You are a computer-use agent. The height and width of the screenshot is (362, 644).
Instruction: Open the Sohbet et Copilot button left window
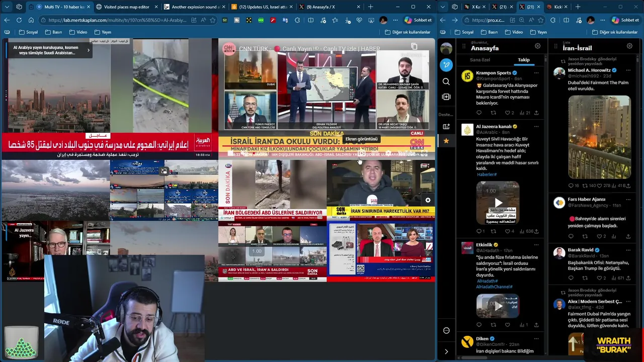[x=418, y=20]
